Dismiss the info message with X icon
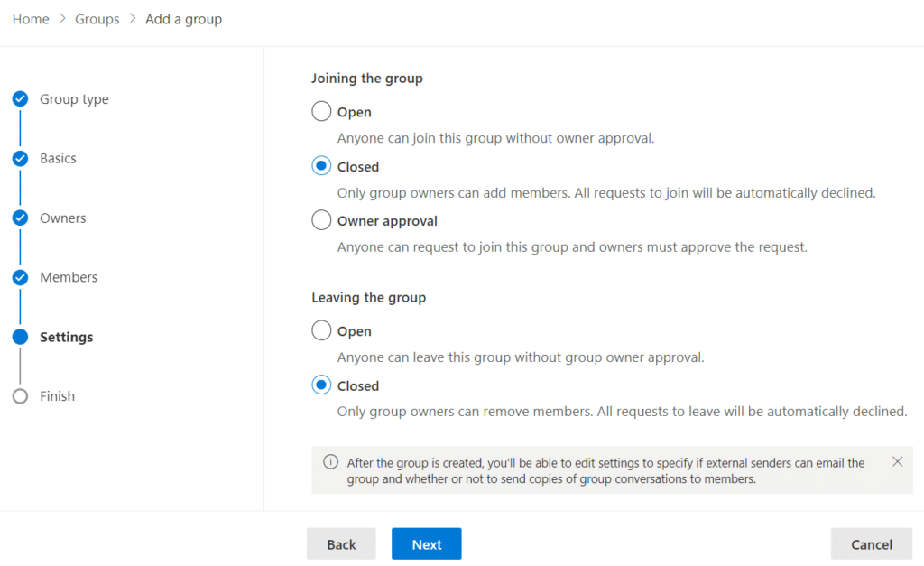The image size is (924, 566). coord(897,461)
